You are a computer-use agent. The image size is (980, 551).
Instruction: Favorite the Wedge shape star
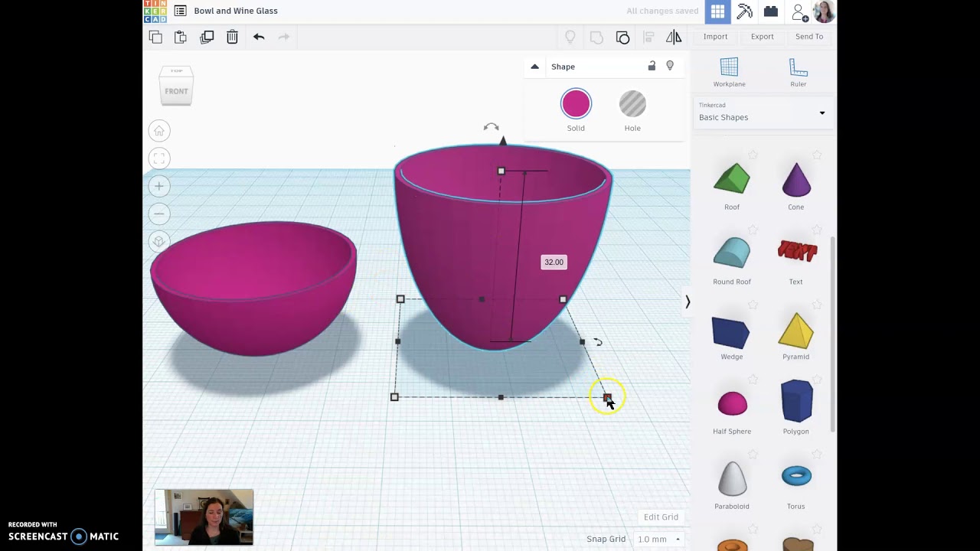tap(753, 305)
